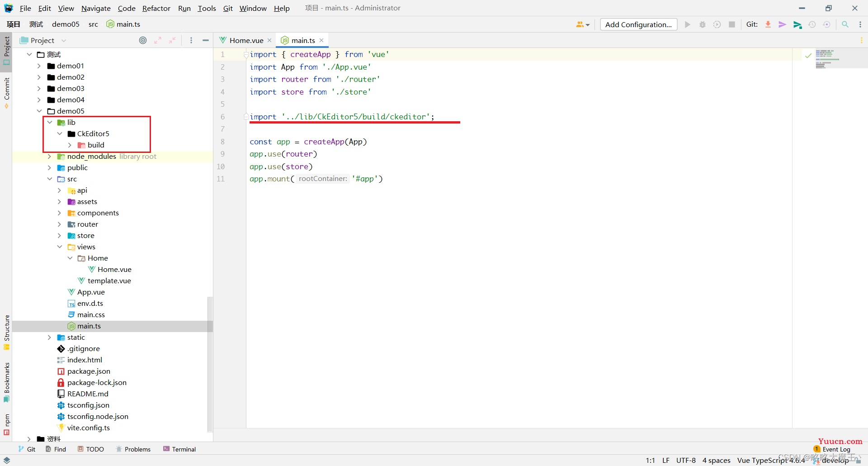Toggle tool window bars icon bottom-left
868x466 pixels.
click(6, 460)
